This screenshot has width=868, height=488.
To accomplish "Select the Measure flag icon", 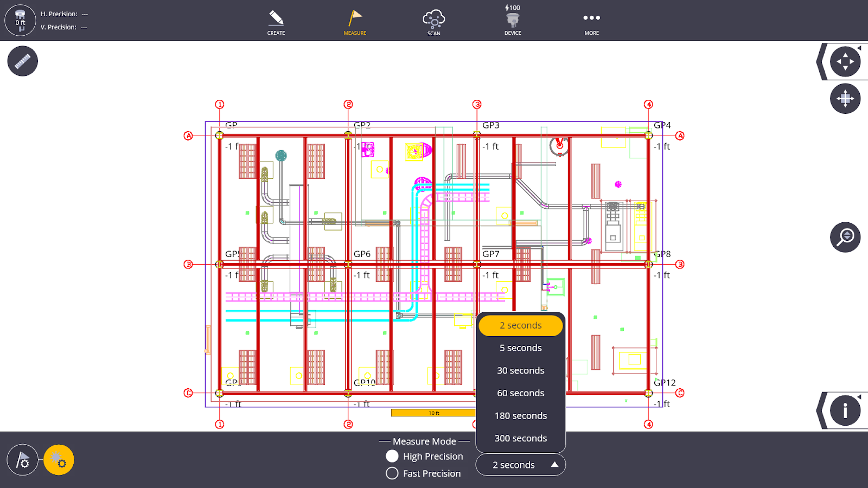I will [x=355, y=22].
